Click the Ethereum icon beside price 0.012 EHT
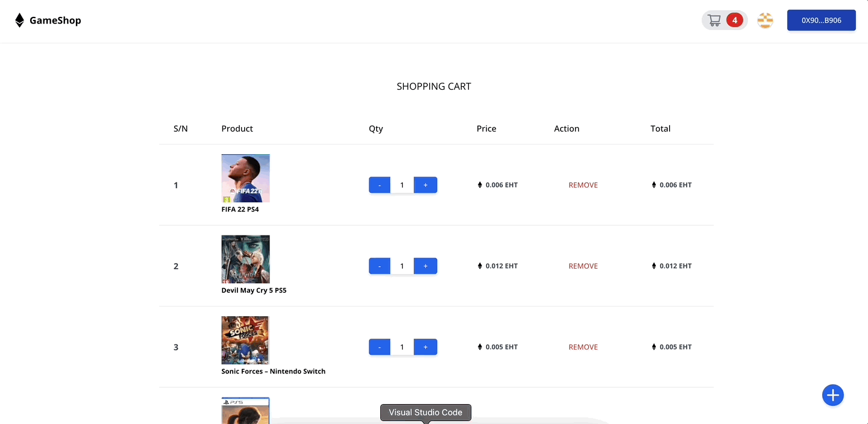868x424 pixels. click(x=480, y=266)
